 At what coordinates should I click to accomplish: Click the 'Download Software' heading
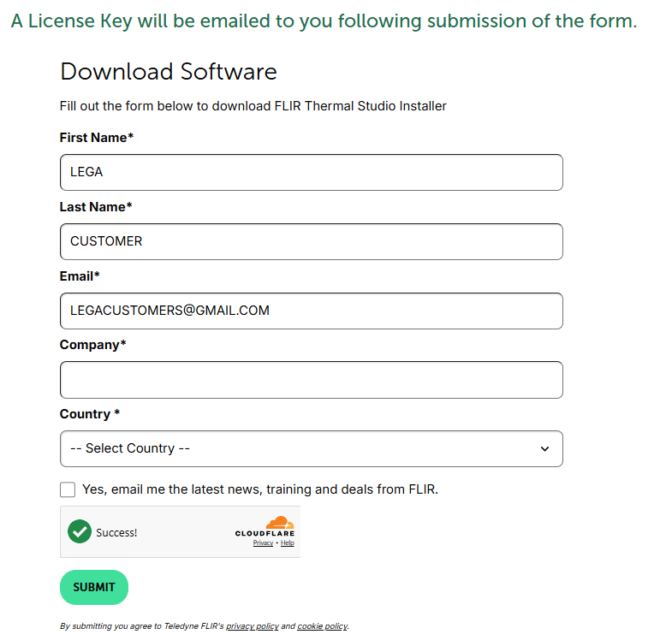(169, 72)
